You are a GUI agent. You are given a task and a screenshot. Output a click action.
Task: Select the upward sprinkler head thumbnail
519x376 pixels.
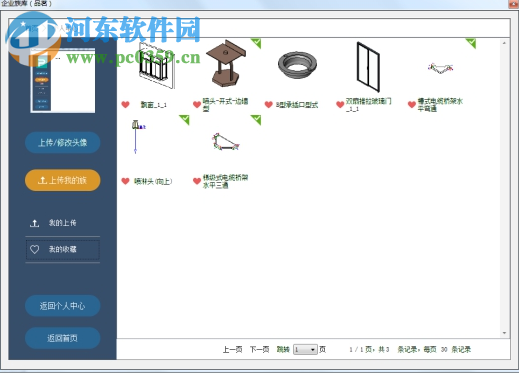pos(138,137)
